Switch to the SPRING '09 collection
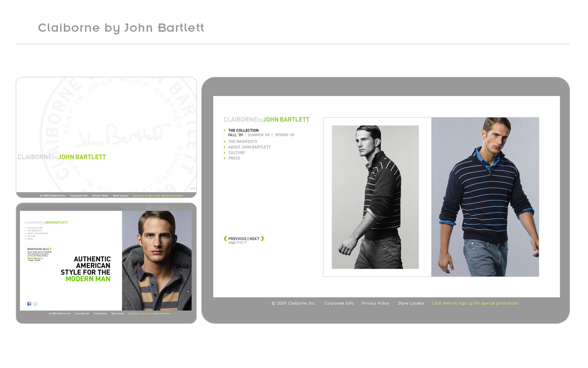This screenshot has height=368, width=588. pyautogui.click(x=285, y=135)
